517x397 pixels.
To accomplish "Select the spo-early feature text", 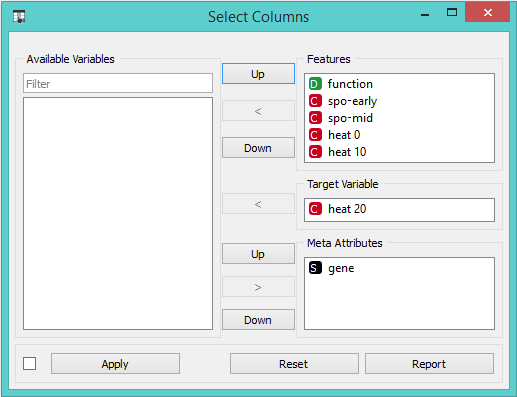I will [x=352, y=101].
